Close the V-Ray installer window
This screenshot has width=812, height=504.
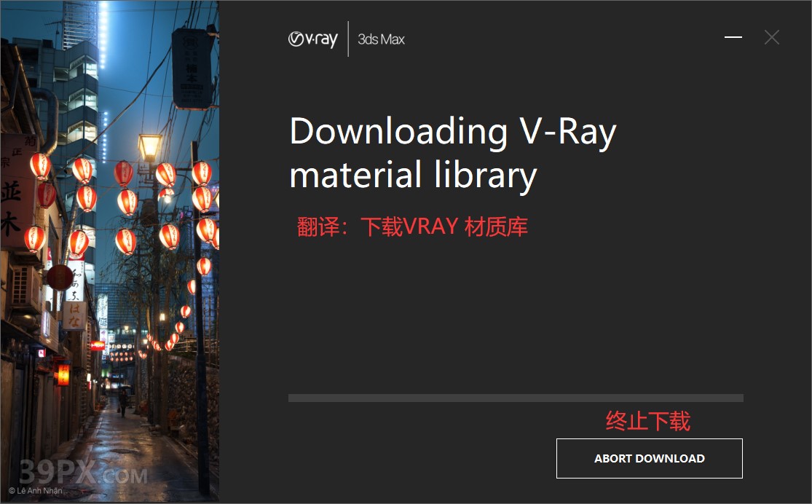click(772, 37)
